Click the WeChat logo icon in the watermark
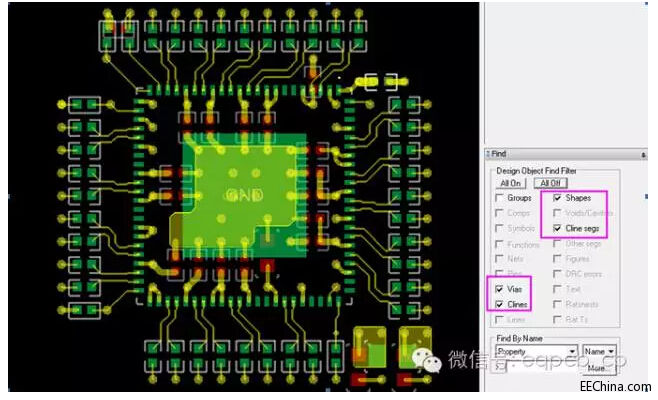 (x=426, y=359)
